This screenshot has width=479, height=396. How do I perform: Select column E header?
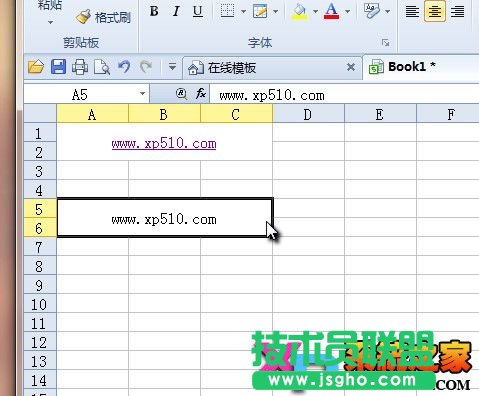point(380,115)
